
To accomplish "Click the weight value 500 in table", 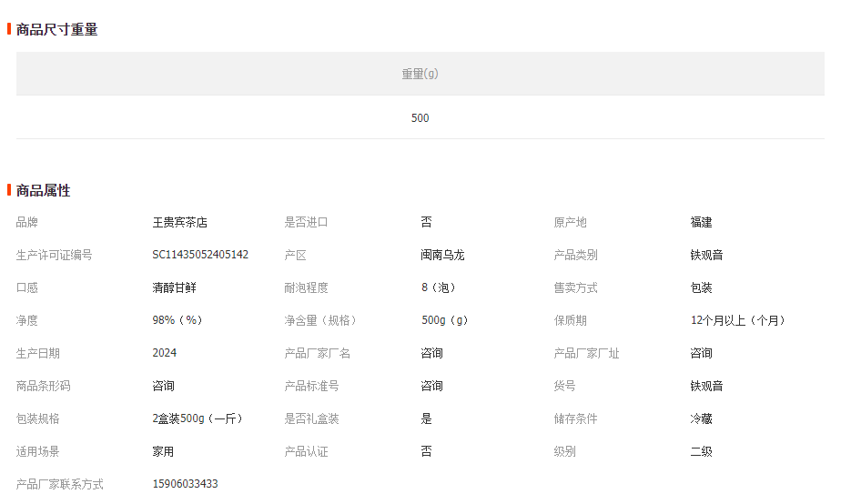I will 420,118.
